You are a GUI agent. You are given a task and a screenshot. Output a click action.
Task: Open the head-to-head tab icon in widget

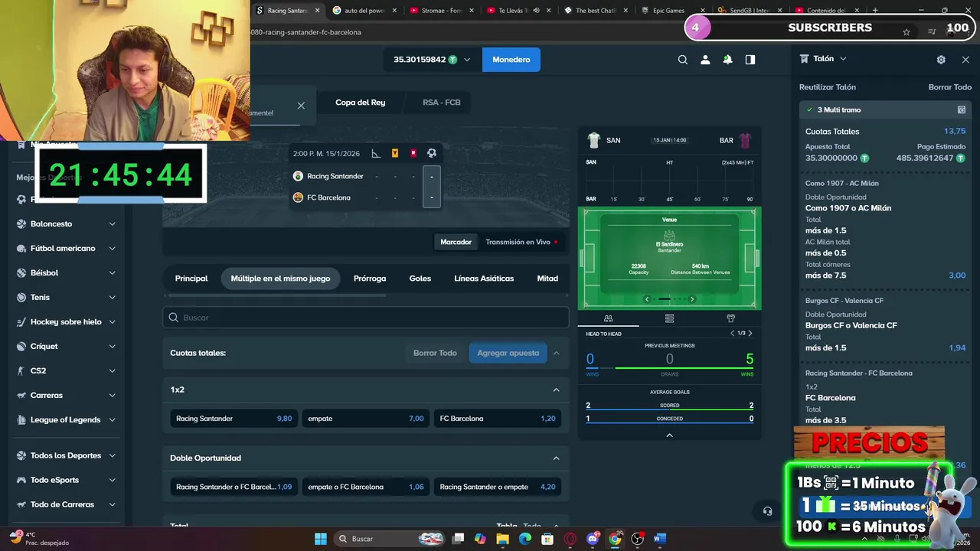point(609,318)
